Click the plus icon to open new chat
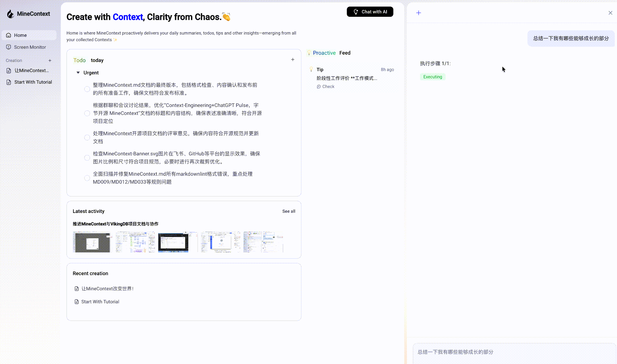The height and width of the screenshot is (364, 617). tap(418, 13)
